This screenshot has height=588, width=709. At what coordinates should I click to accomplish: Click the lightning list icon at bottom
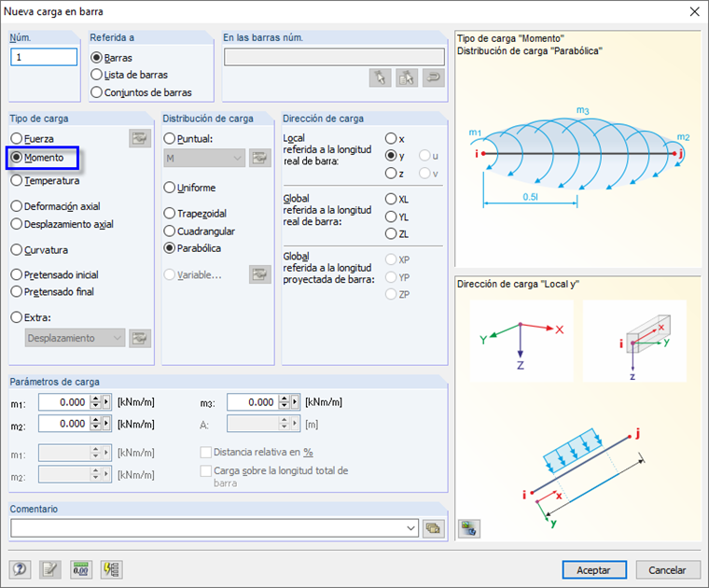tap(111, 569)
